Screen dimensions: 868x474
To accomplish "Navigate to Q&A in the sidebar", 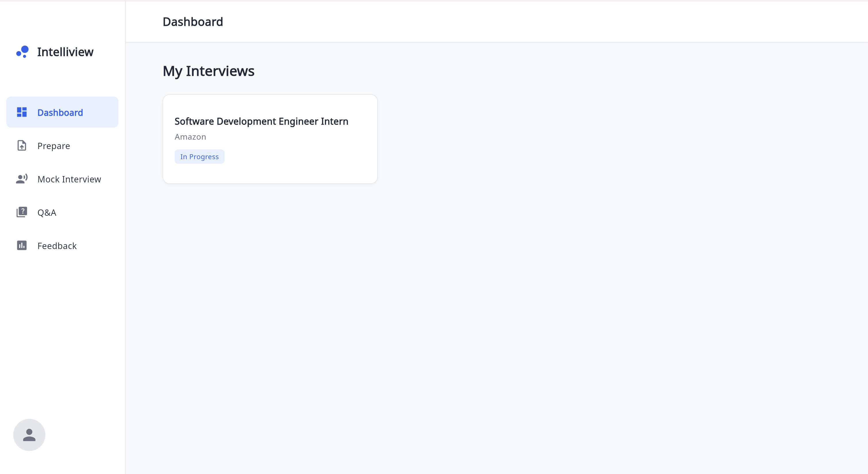I will 47,213.
